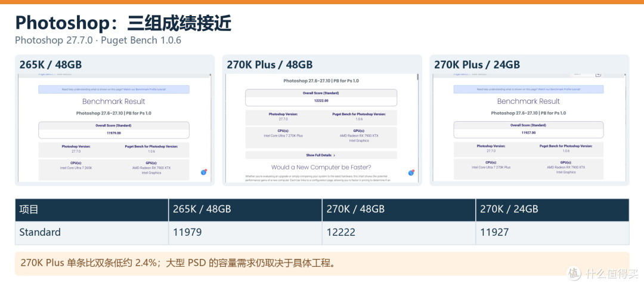Open the tutorial banner in 270K Plus / 24GB screenshot
Screen dimensions: 644x287
(528, 90)
